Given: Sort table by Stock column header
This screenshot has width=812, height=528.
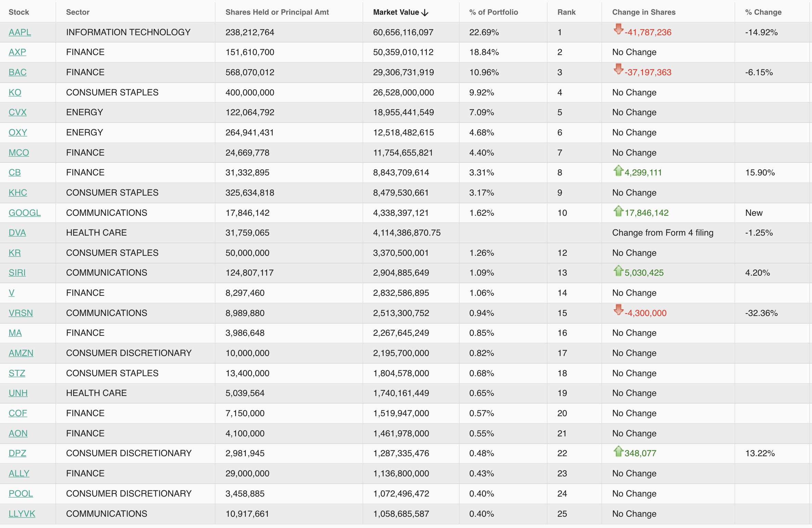Looking at the screenshot, I should point(19,12).
